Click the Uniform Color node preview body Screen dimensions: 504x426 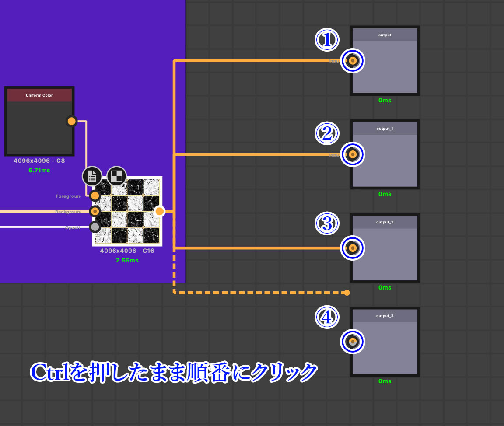click(39, 128)
